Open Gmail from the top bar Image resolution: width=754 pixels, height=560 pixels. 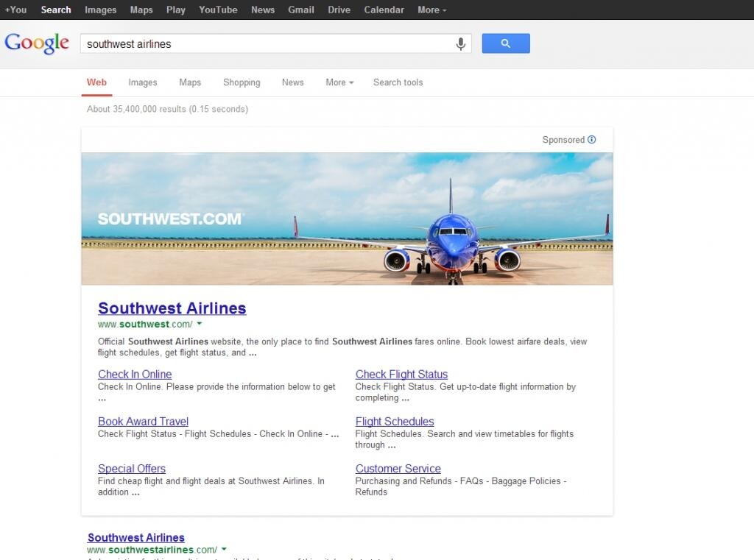coord(300,10)
